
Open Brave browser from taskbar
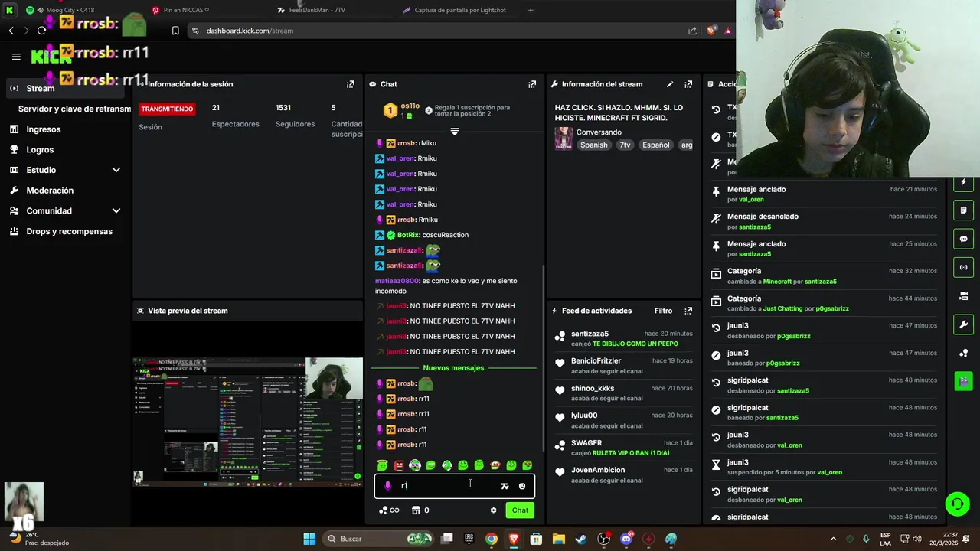click(x=514, y=539)
